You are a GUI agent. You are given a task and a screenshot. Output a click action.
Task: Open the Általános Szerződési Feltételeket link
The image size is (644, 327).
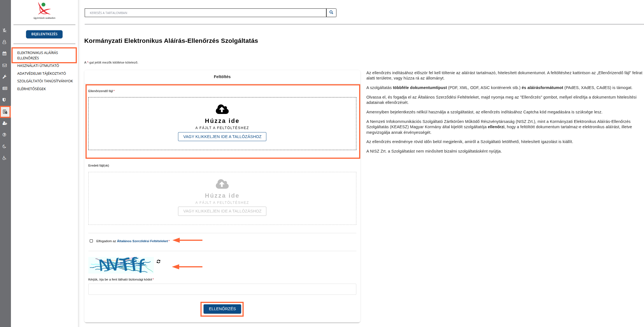pyautogui.click(x=142, y=241)
